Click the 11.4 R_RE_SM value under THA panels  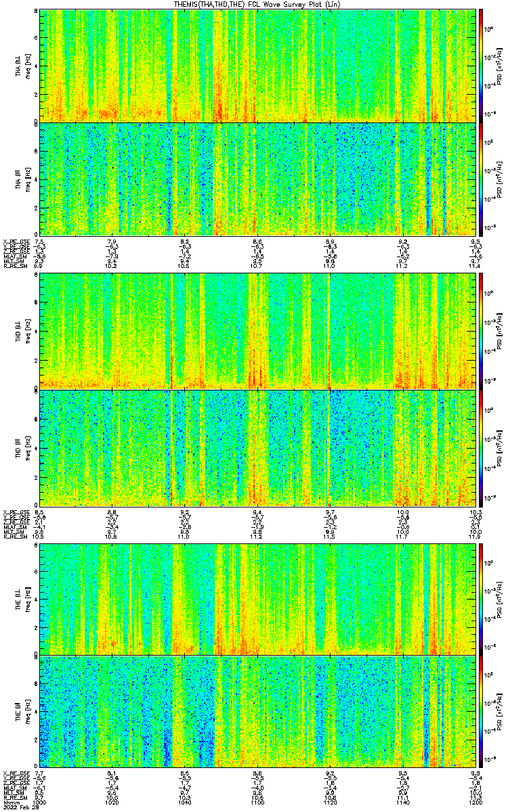point(475,267)
